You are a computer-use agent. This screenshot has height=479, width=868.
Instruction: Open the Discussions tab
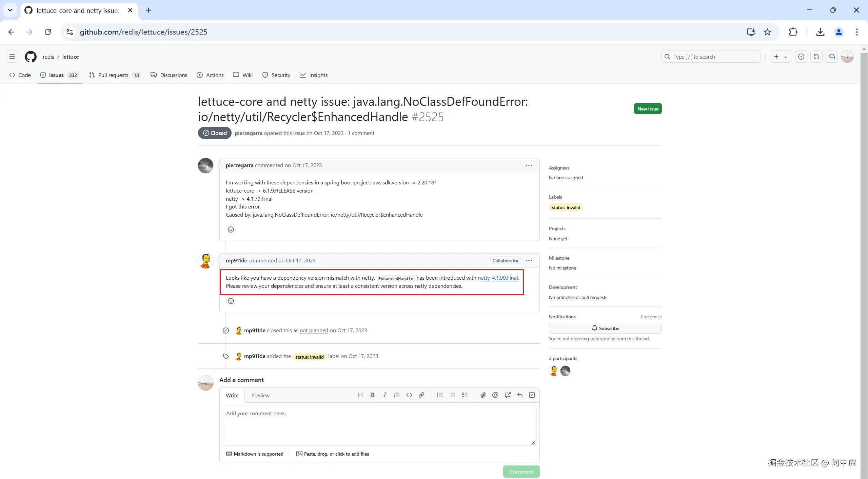[169, 75]
